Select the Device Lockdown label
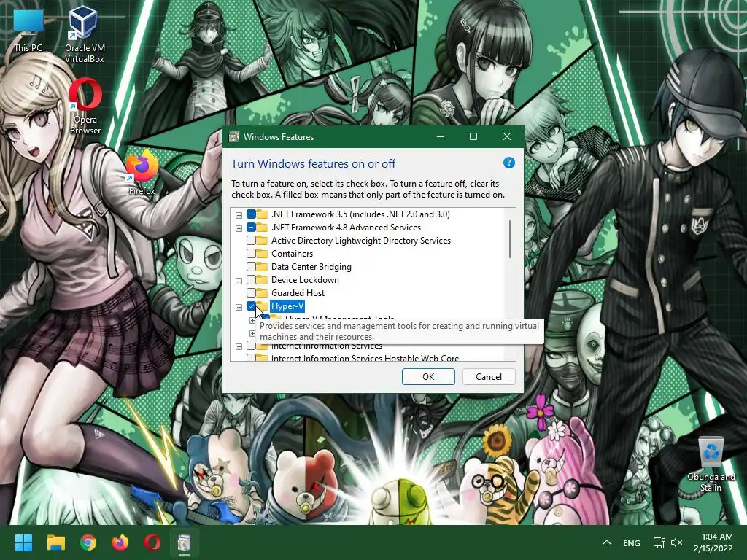 (305, 279)
